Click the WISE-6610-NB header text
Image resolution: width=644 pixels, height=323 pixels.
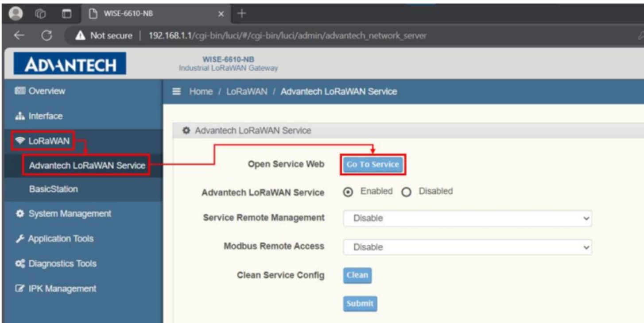tap(229, 59)
